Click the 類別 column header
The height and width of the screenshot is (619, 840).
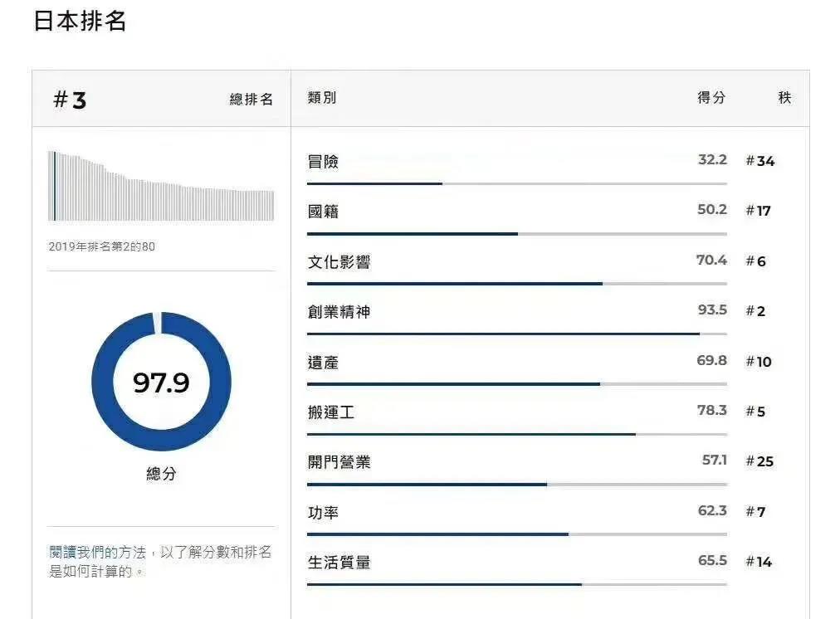(x=322, y=97)
